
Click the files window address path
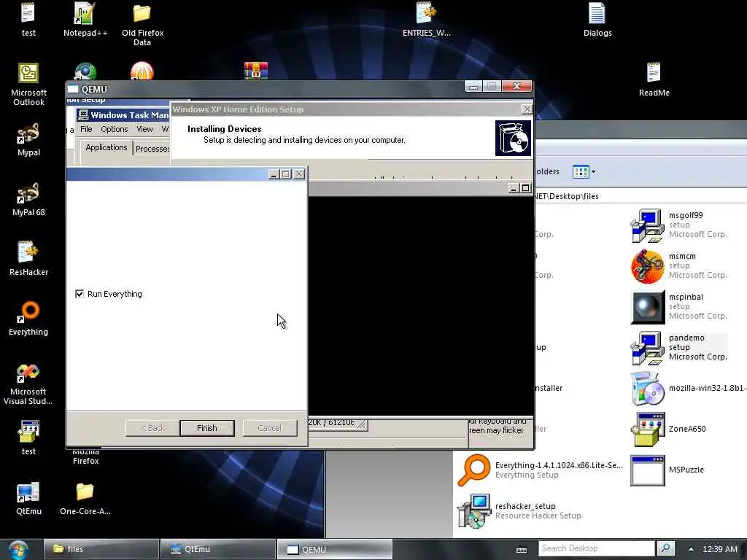640,196
